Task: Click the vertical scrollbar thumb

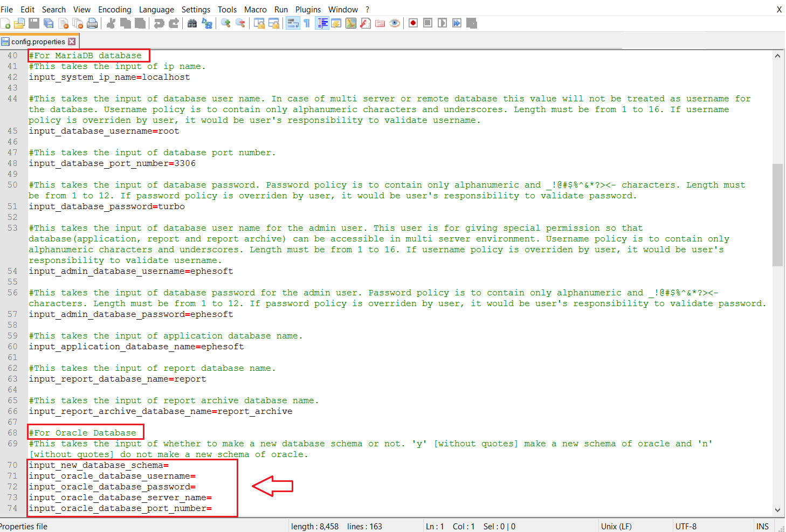Action: point(777,215)
